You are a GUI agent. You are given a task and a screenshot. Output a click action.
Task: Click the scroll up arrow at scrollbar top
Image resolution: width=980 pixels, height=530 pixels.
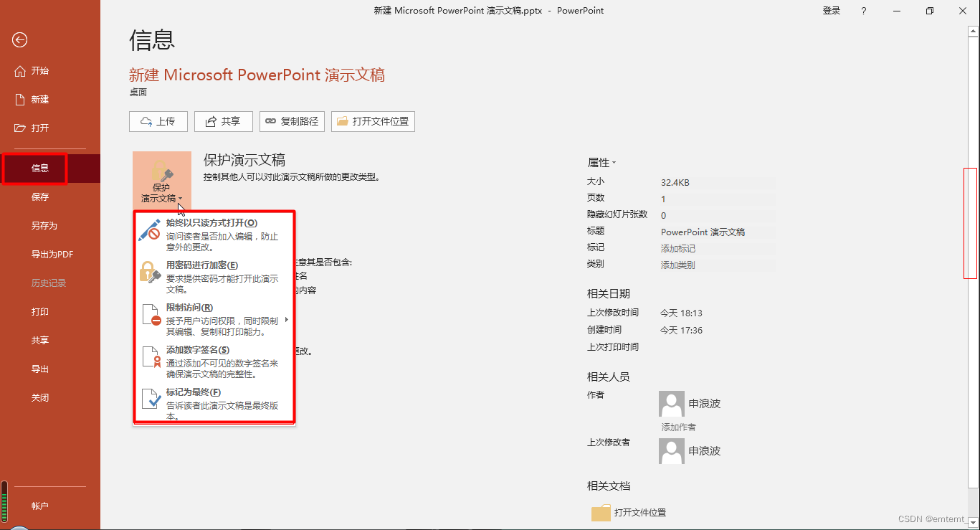[x=973, y=31]
